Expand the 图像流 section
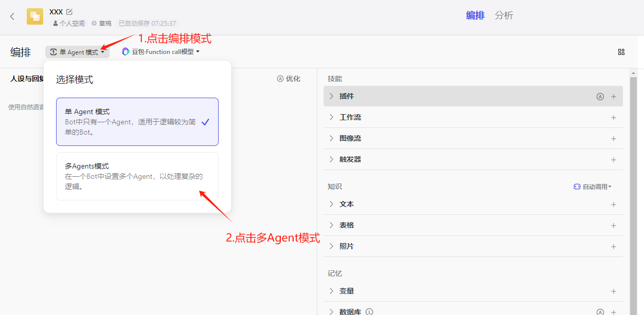The width and height of the screenshot is (644, 315). pos(331,138)
